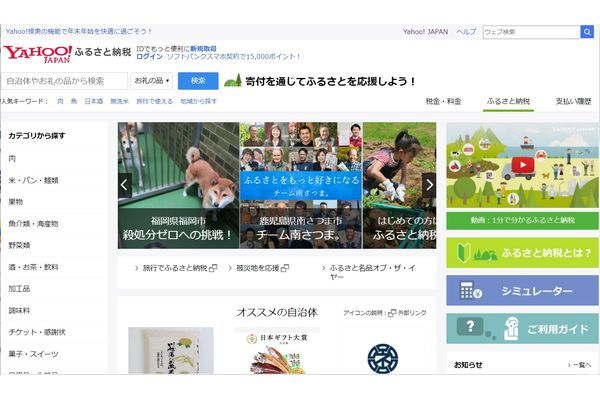Click the 動画：1分で分かるふるさと納税 green button

pos(522,220)
